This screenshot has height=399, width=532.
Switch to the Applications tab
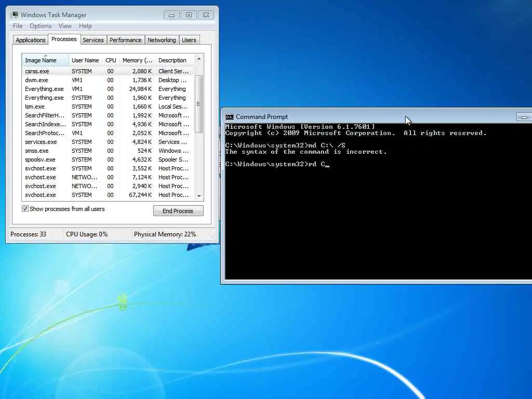coord(31,40)
